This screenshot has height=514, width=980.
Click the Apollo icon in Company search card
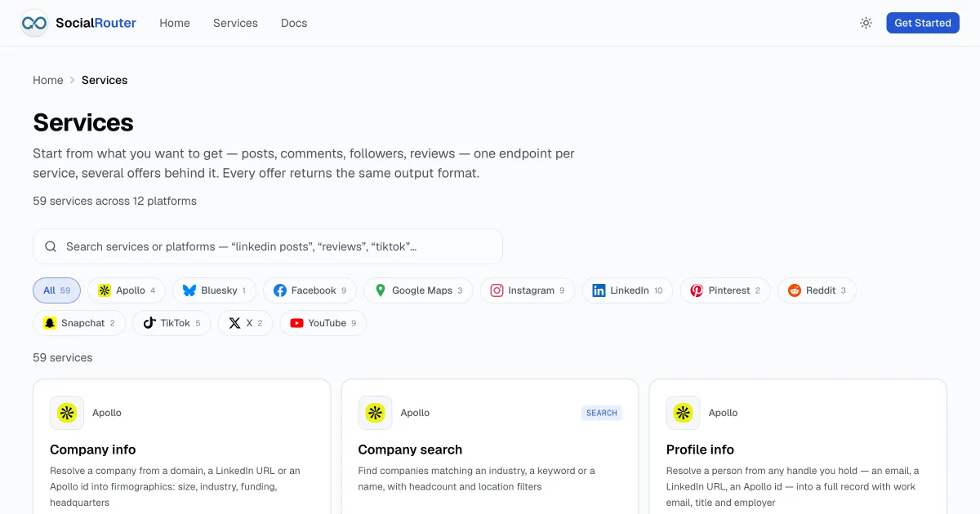(375, 413)
